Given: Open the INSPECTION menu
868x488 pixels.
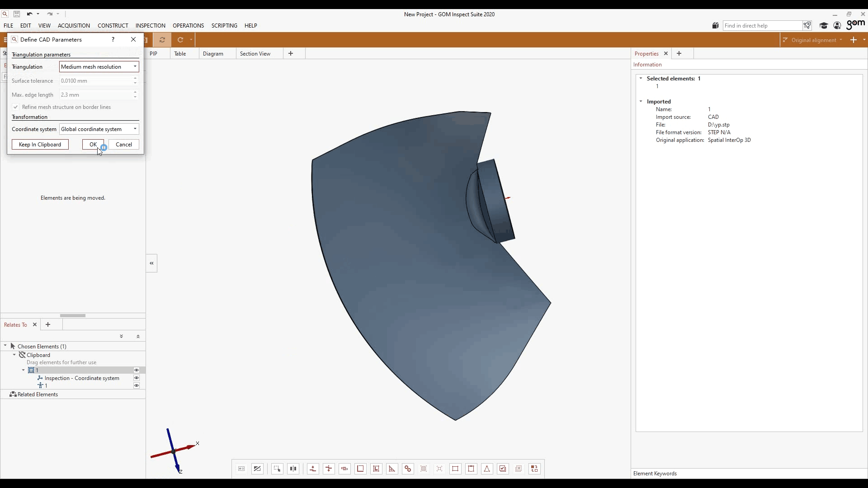Looking at the screenshot, I should point(150,26).
